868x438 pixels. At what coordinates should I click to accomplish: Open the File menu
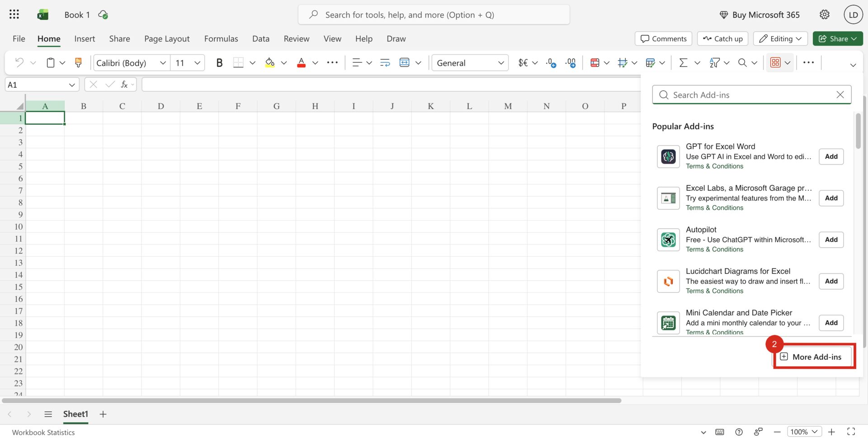19,39
